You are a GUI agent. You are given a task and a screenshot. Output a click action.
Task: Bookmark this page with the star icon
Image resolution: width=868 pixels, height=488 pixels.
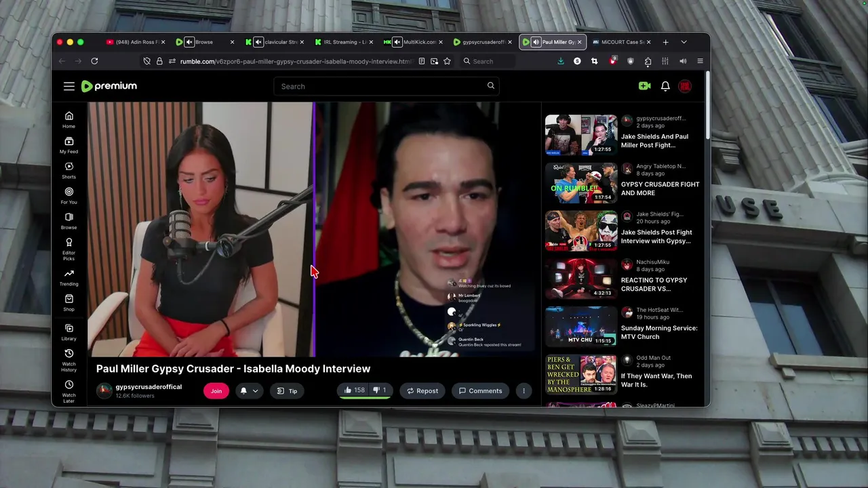click(x=447, y=61)
